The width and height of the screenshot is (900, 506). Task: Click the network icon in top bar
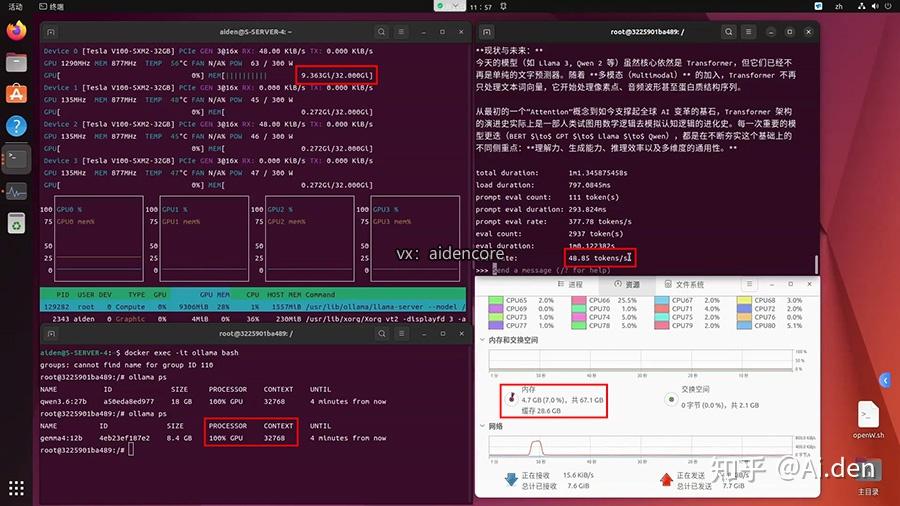click(862, 6)
